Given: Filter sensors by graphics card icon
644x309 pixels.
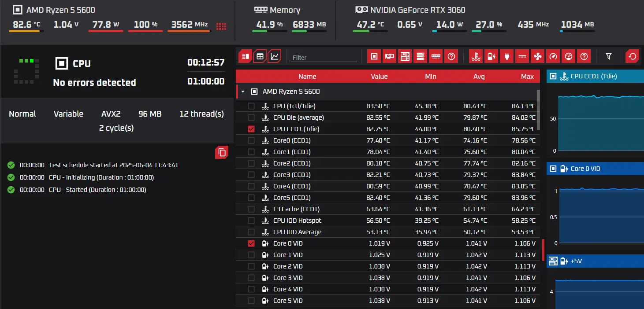Looking at the screenshot, I should coord(390,56).
